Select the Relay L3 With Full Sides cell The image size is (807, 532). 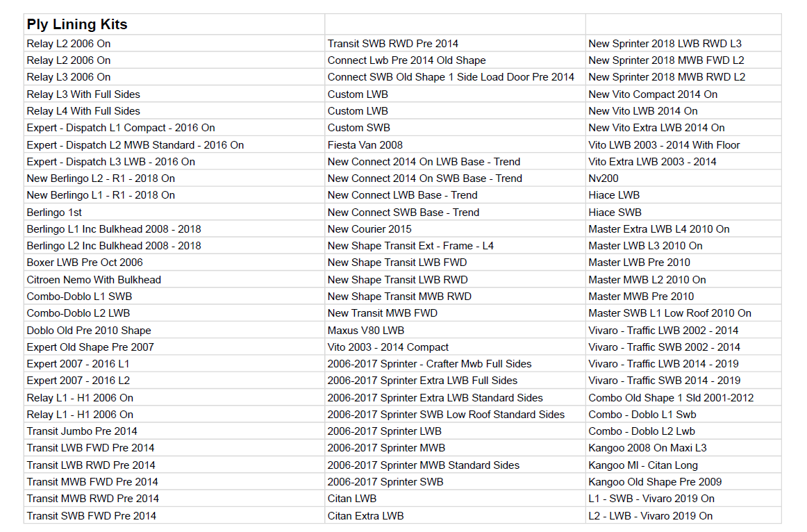83,94
